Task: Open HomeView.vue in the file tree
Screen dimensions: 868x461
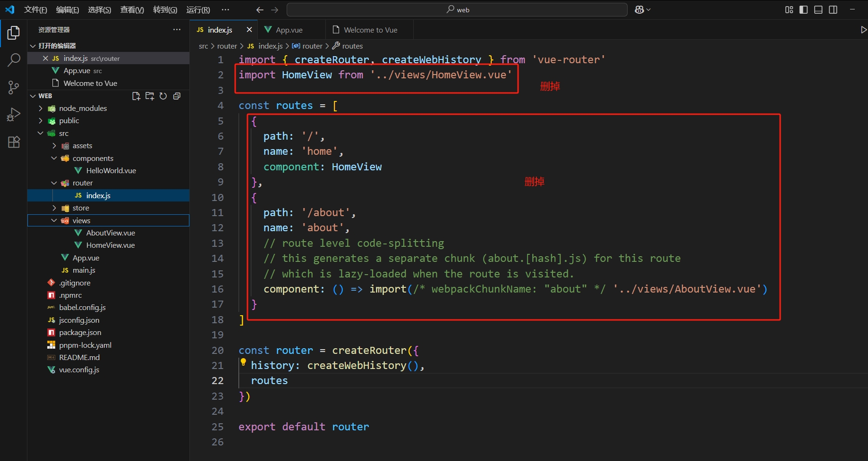Action: click(x=110, y=245)
